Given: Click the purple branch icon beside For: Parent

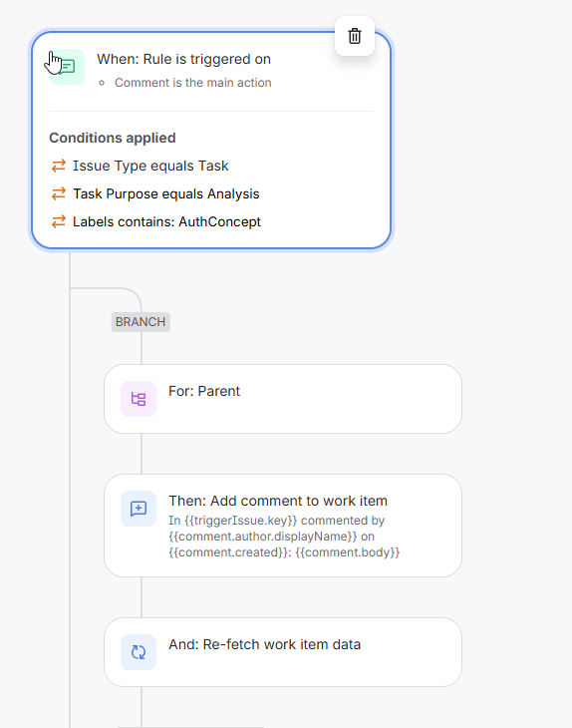Looking at the screenshot, I should [x=139, y=399].
